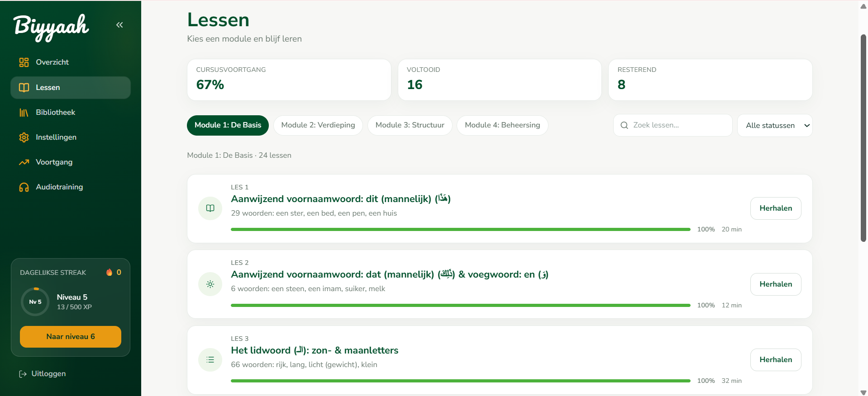Click the Lessen open-book icon in sidebar
868x396 pixels.
tap(24, 88)
